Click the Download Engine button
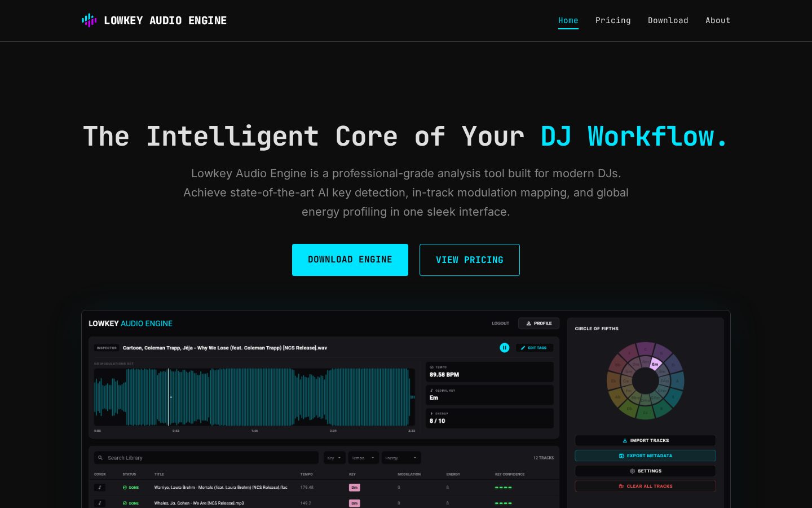The height and width of the screenshot is (508, 812). click(x=350, y=260)
